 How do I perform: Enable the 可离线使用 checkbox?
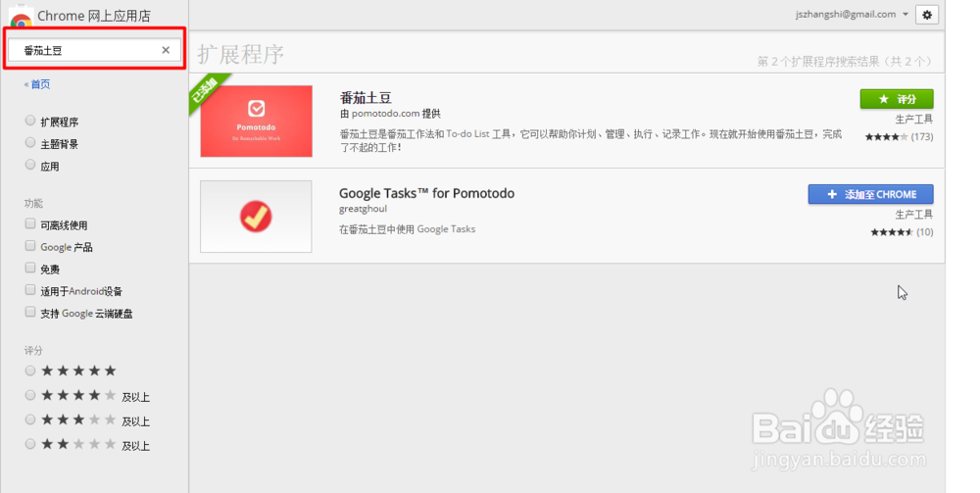[x=31, y=224]
